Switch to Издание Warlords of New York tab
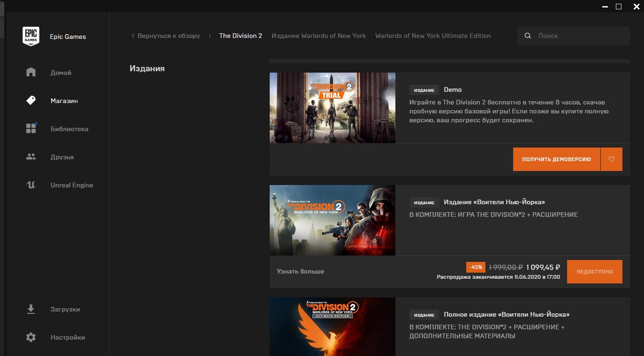 click(x=318, y=36)
